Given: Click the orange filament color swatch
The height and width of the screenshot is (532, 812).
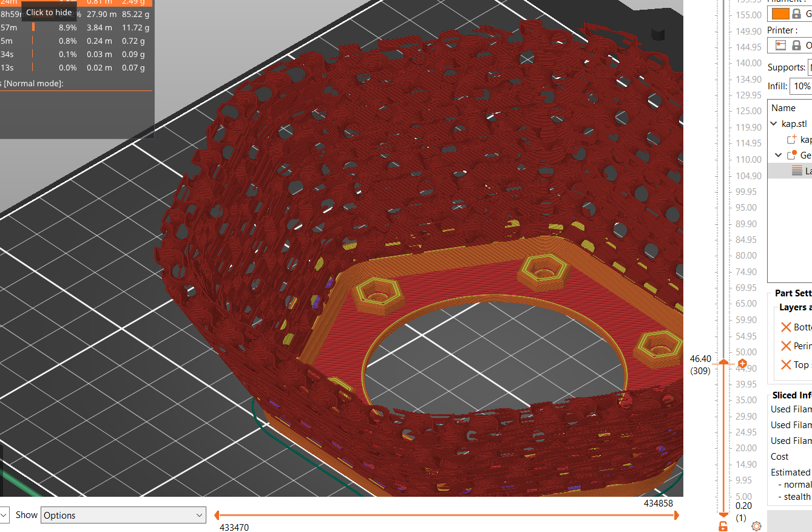Looking at the screenshot, I should 779,14.
